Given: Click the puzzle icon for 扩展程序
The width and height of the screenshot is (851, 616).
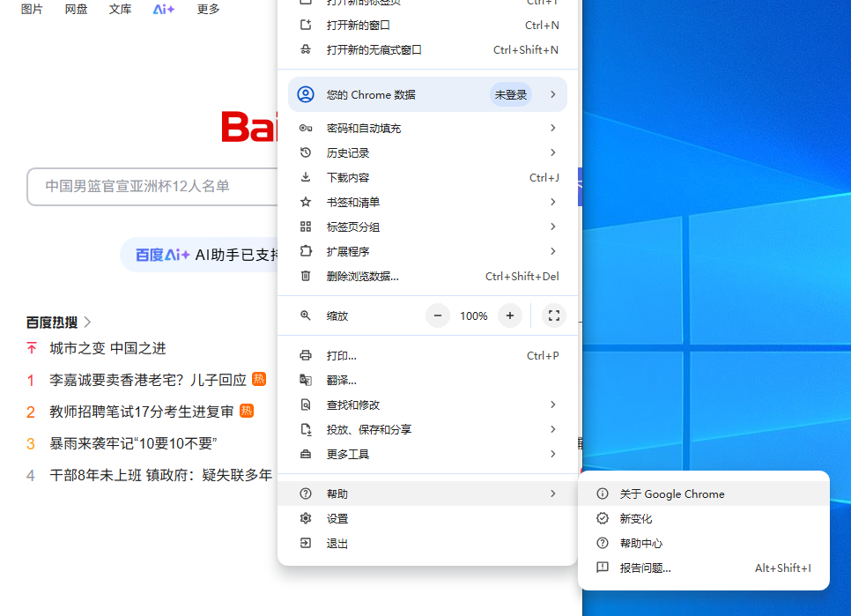Looking at the screenshot, I should [x=306, y=251].
